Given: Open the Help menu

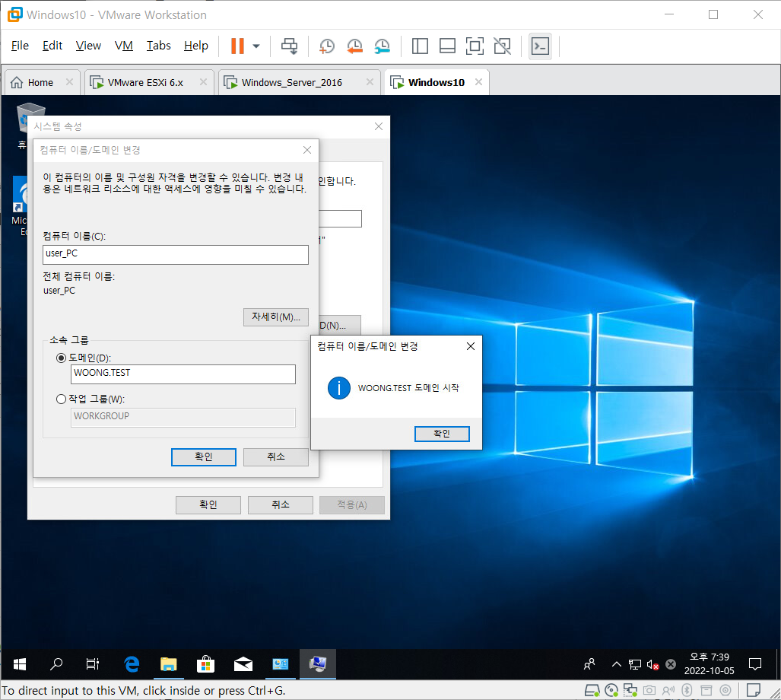Looking at the screenshot, I should pos(195,46).
